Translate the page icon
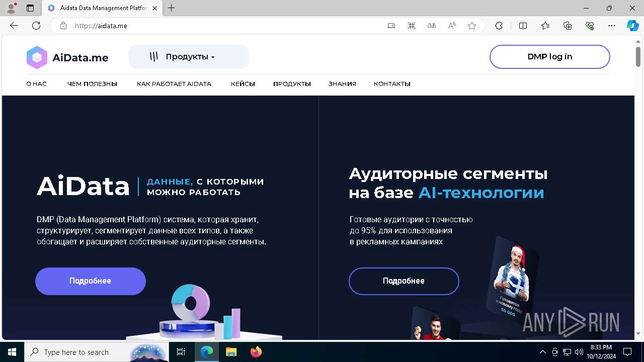The height and width of the screenshot is (362, 644). pos(432,26)
